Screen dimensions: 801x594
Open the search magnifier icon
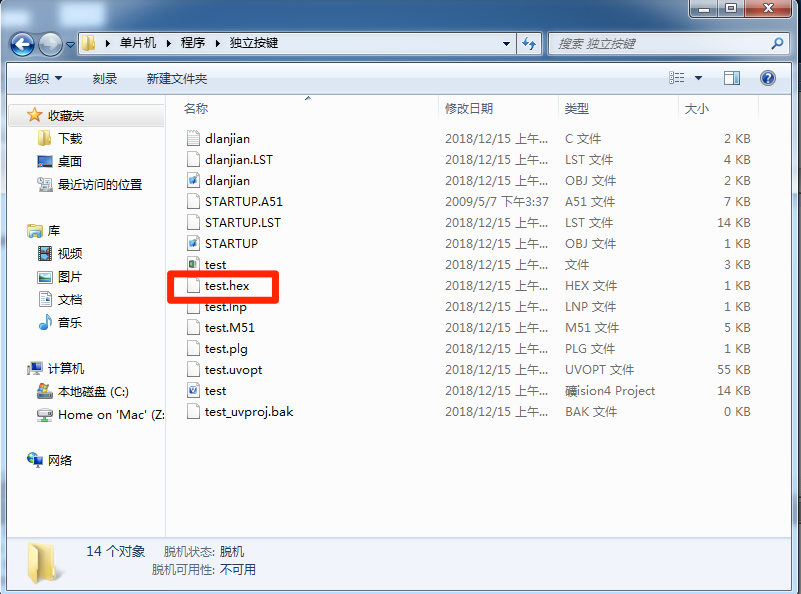coord(775,44)
